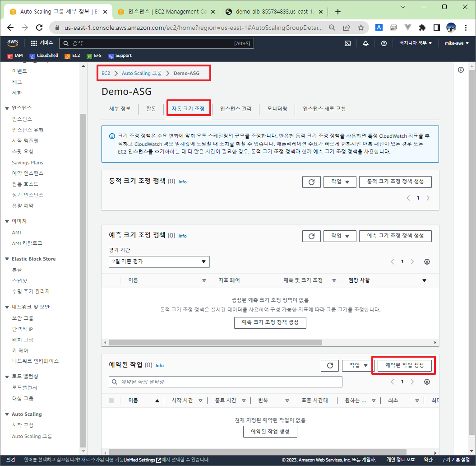The width and height of the screenshot is (476, 466).
Task: Refresh the dynamic scaling policies list
Action: pos(311,182)
